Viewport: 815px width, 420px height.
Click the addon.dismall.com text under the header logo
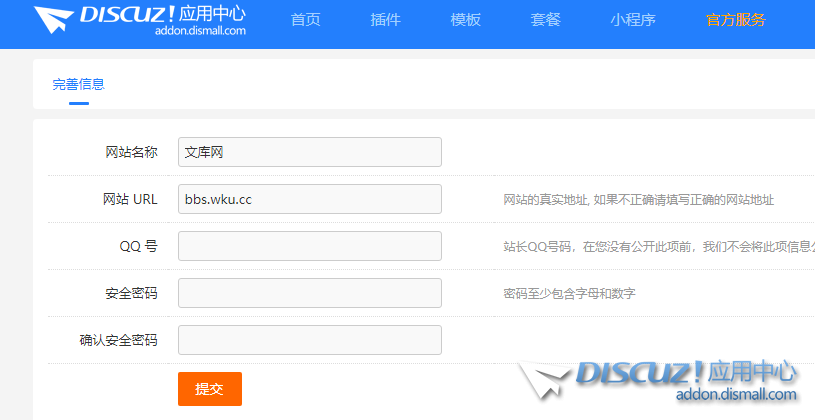click(x=200, y=32)
